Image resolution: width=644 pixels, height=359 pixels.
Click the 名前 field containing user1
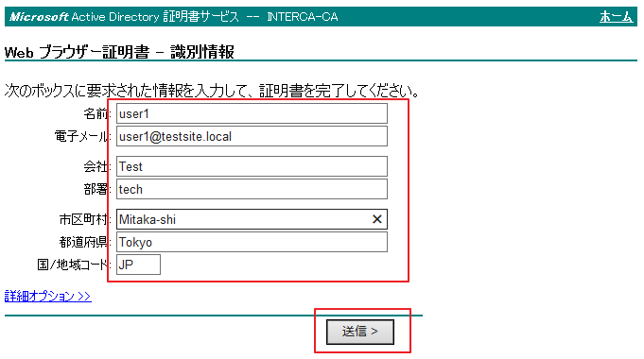point(252,113)
